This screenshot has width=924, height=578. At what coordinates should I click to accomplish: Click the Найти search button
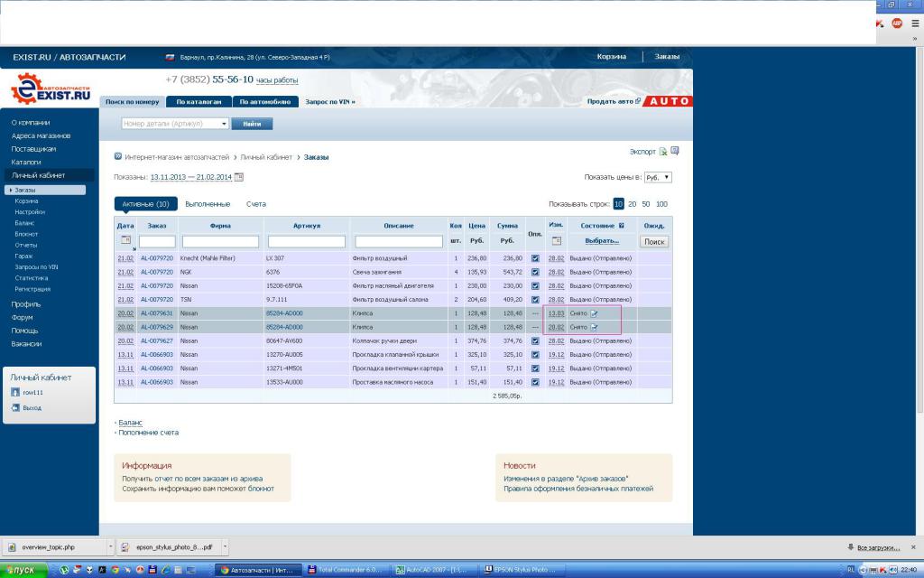click(252, 124)
